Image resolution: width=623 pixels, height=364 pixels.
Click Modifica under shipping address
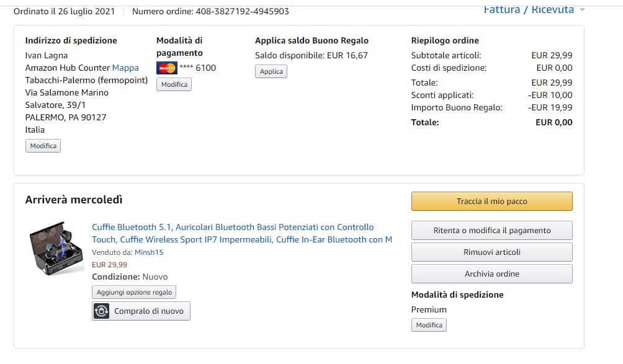click(43, 146)
